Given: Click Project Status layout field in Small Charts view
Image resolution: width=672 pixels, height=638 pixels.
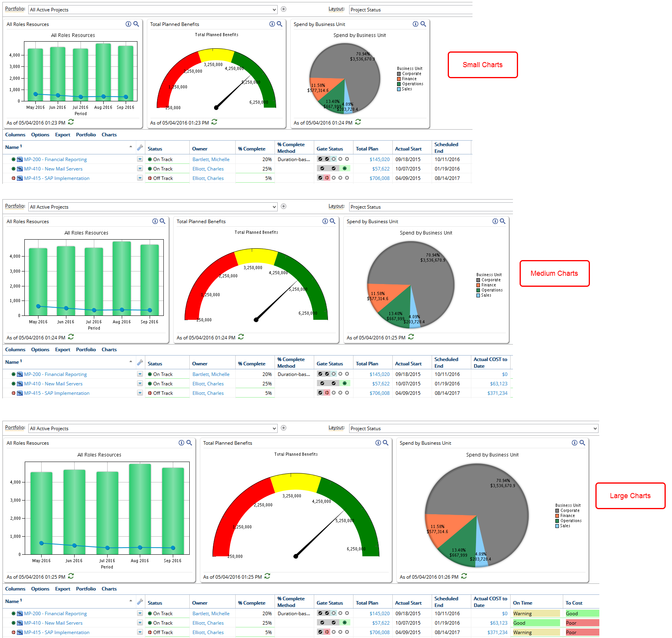Looking at the screenshot, I should pyautogui.click(x=410, y=9).
